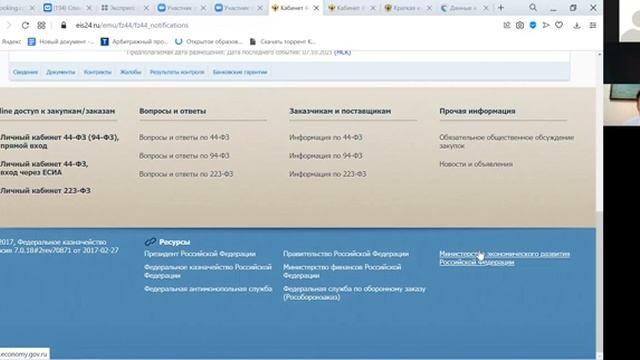Open the Открытое образов... bookmark

coord(209,42)
